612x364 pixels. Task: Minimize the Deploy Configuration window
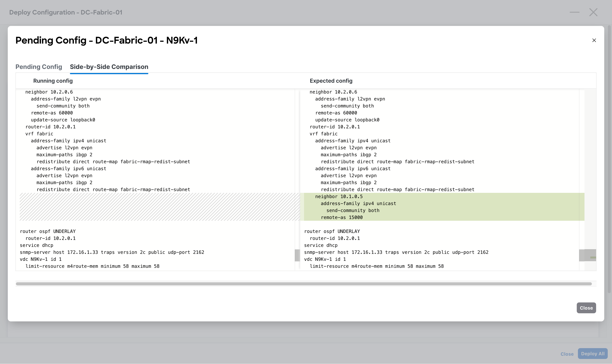click(x=574, y=12)
